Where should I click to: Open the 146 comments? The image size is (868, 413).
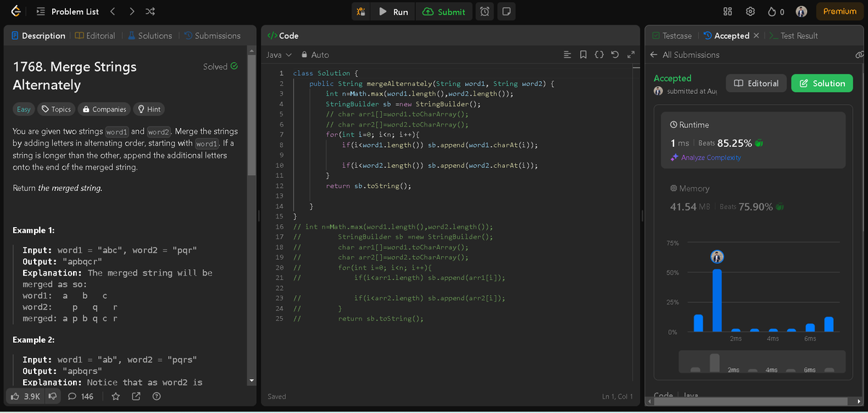pyautogui.click(x=81, y=396)
